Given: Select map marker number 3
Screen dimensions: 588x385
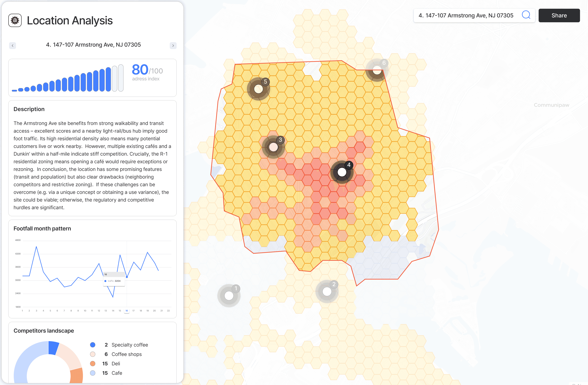Looking at the screenshot, I should (x=273, y=147).
